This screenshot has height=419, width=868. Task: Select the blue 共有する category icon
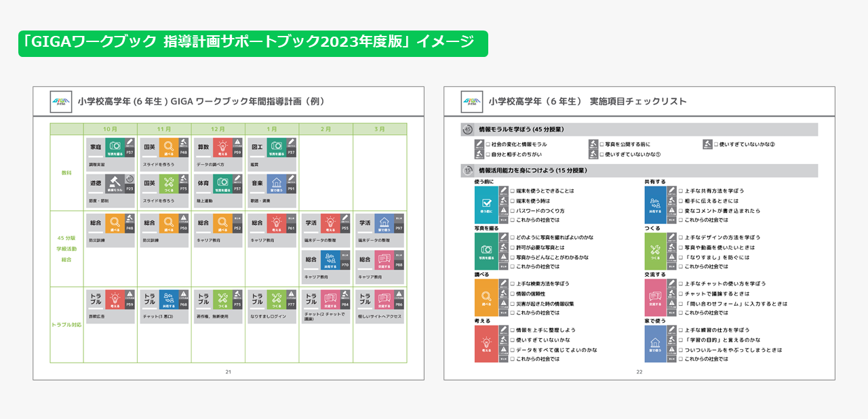tap(656, 205)
